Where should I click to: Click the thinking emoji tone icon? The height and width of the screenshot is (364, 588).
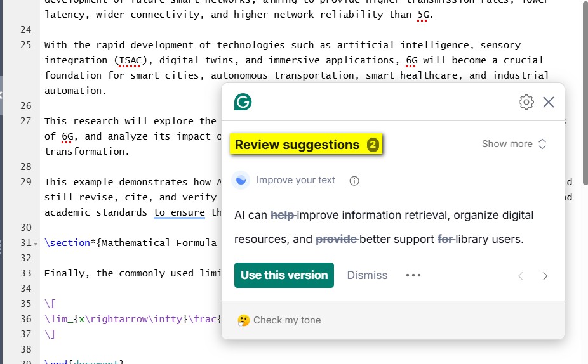tap(243, 320)
